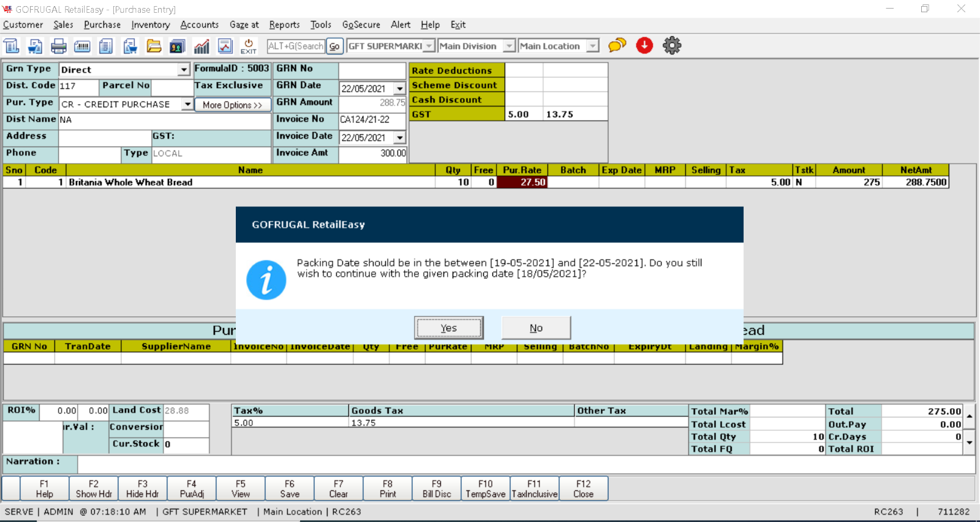Expand the Main Division dropdown
This screenshot has width=980, height=522.
point(509,46)
